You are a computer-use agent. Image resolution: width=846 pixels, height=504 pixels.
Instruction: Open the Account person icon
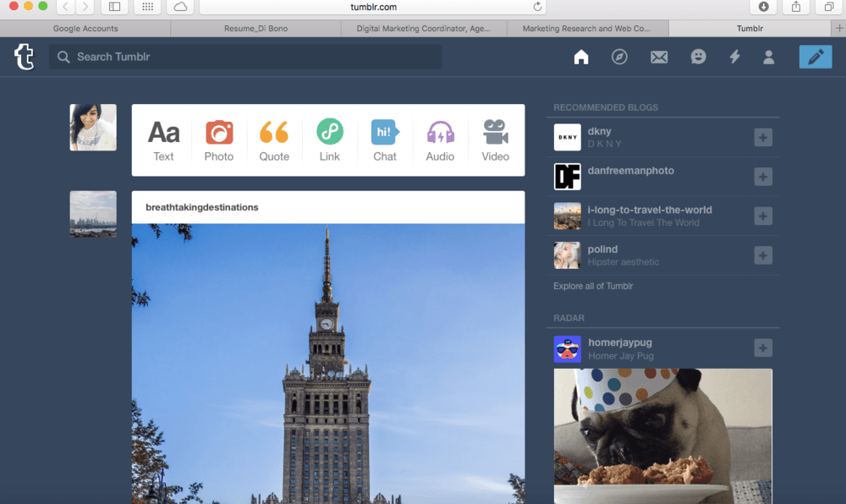click(x=769, y=57)
